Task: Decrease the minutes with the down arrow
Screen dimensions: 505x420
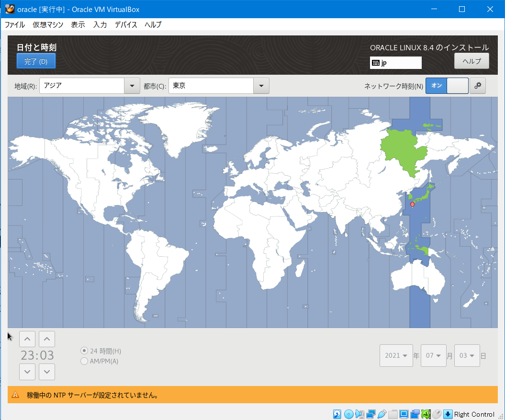Action: (x=47, y=372)
